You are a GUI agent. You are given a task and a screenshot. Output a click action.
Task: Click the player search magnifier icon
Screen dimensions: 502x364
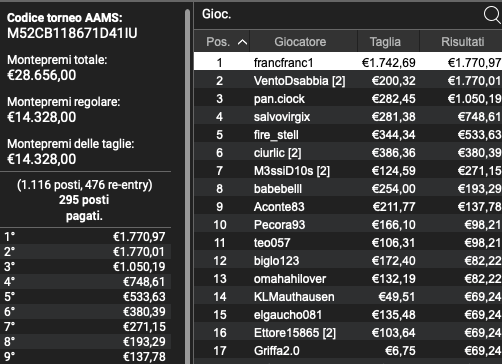coord(492,15)
